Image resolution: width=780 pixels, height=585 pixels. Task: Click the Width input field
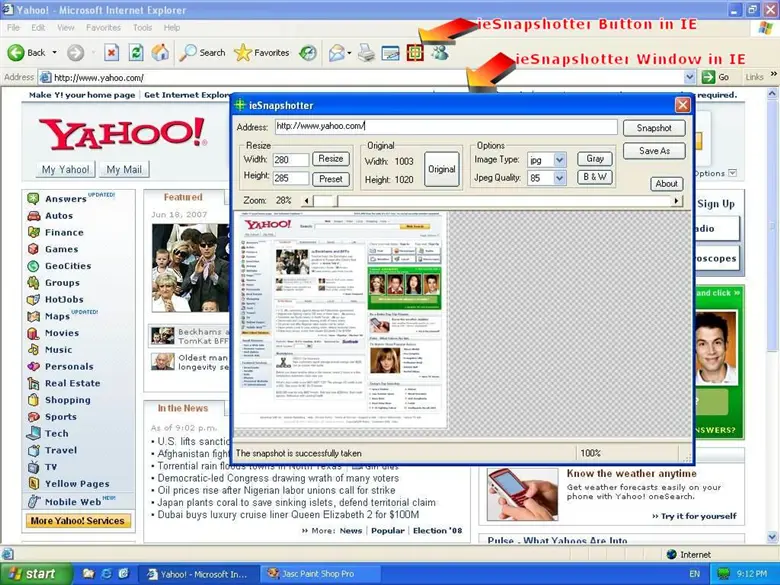coord(290,160)
